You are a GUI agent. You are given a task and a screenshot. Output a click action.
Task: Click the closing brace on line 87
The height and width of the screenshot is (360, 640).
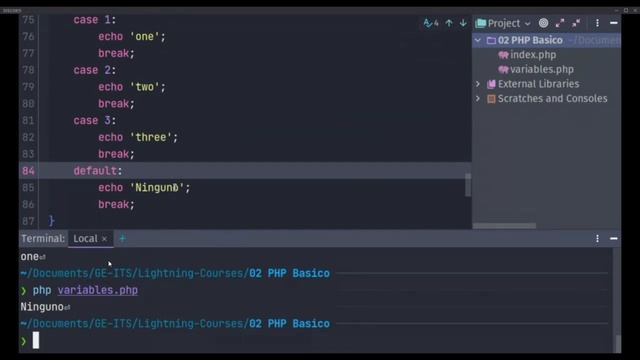tap(51, 221)
